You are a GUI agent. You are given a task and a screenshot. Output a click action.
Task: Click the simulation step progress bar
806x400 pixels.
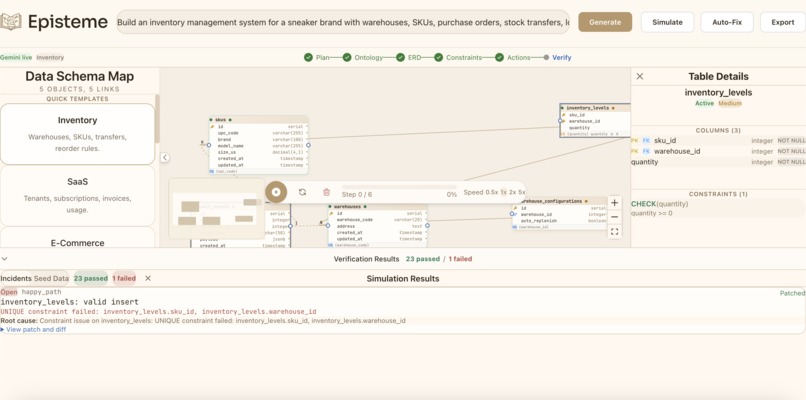point(399,187)
